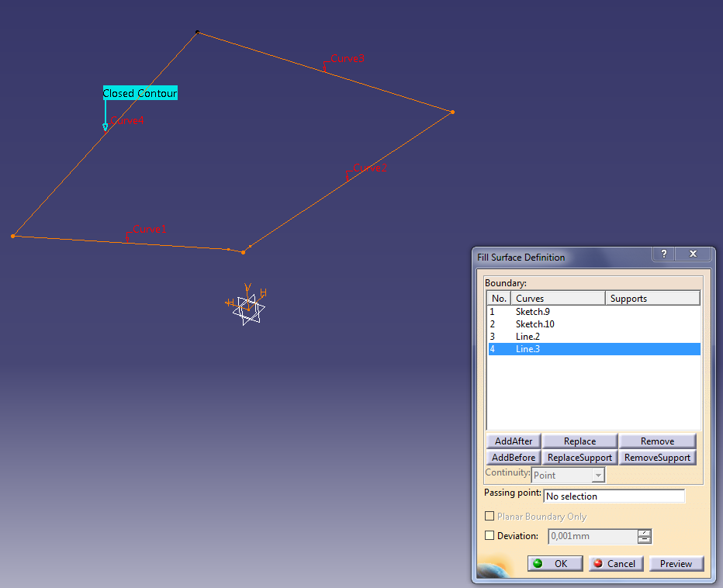
Task: Expand the Continuity selection arrow
Action: coord(598,475)
